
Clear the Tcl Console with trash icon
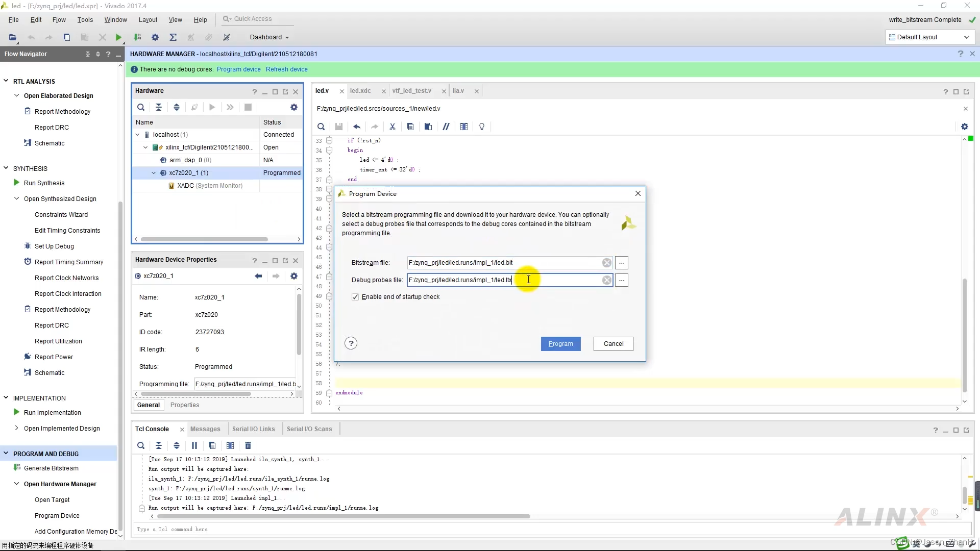point(248,445)
